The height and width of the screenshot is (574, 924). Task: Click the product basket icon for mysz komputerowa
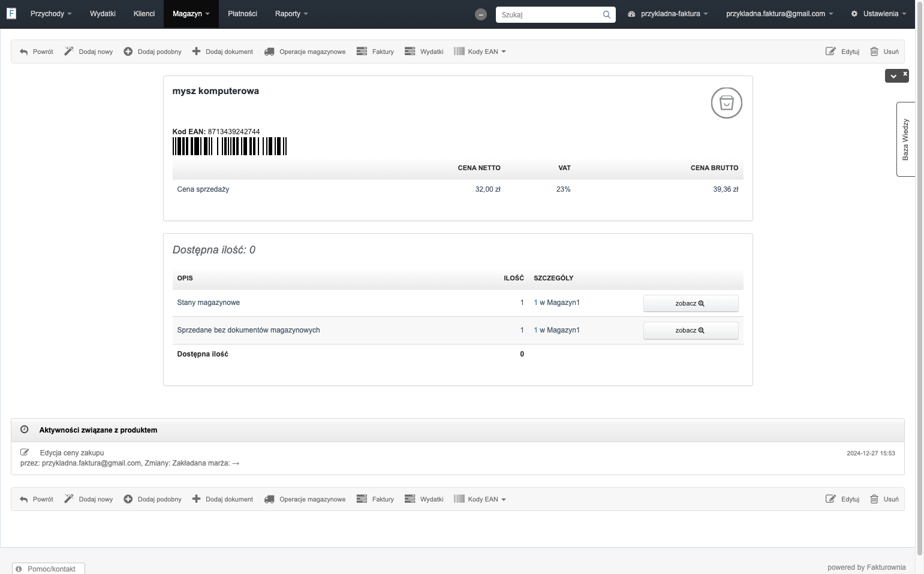pos(726,103)
